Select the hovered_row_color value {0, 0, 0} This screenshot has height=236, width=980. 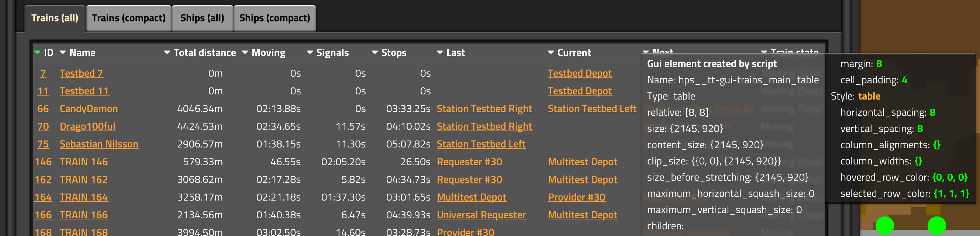[x=950, y=177]
